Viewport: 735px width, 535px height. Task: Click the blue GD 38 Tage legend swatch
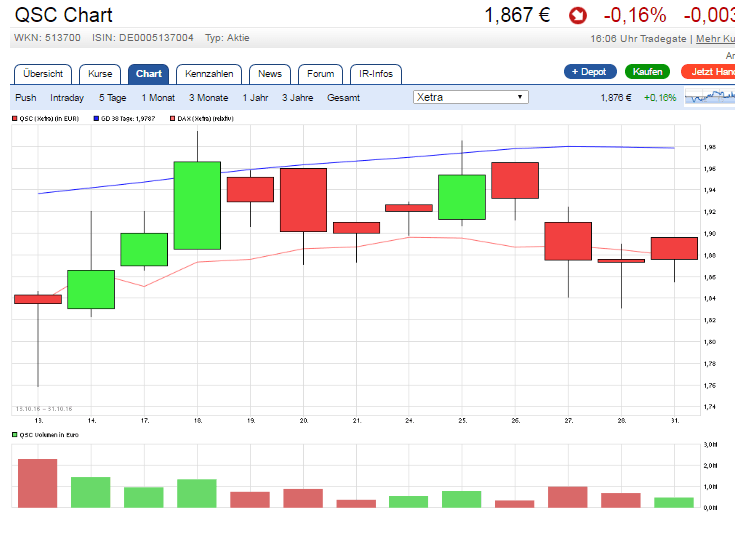(96, 119)
